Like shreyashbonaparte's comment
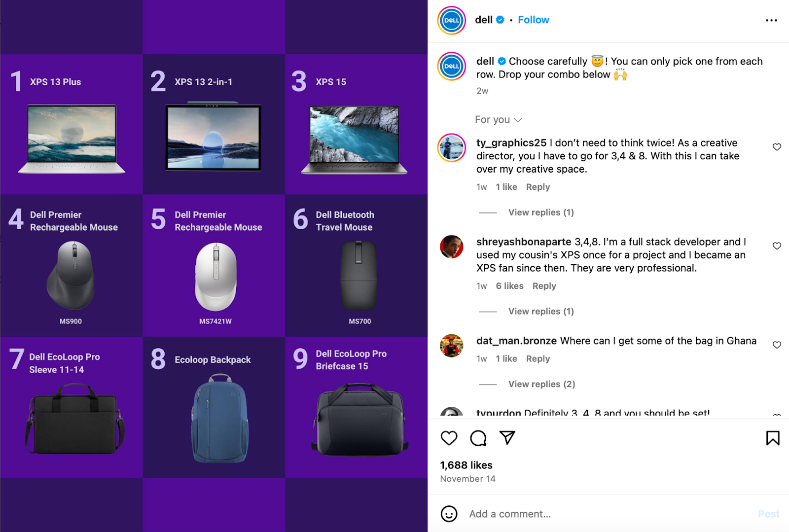Viewport: 789px width, 532px height. [777, 246]
